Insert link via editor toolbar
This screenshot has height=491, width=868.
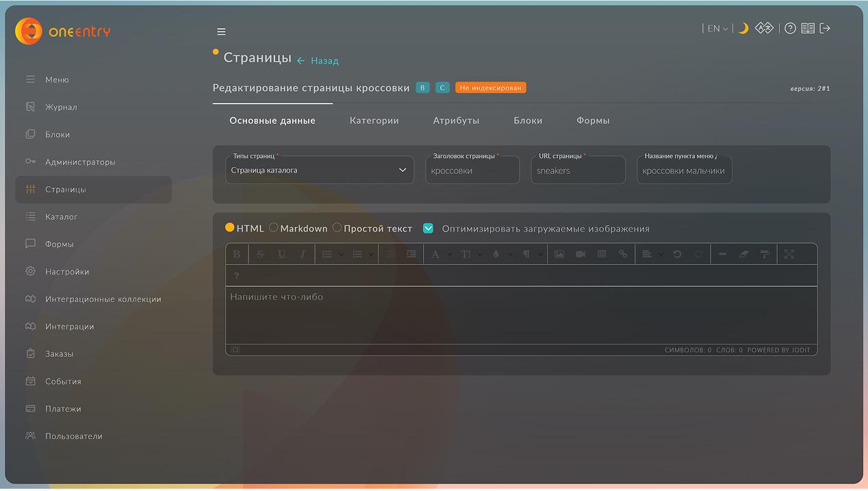[623, 254]
